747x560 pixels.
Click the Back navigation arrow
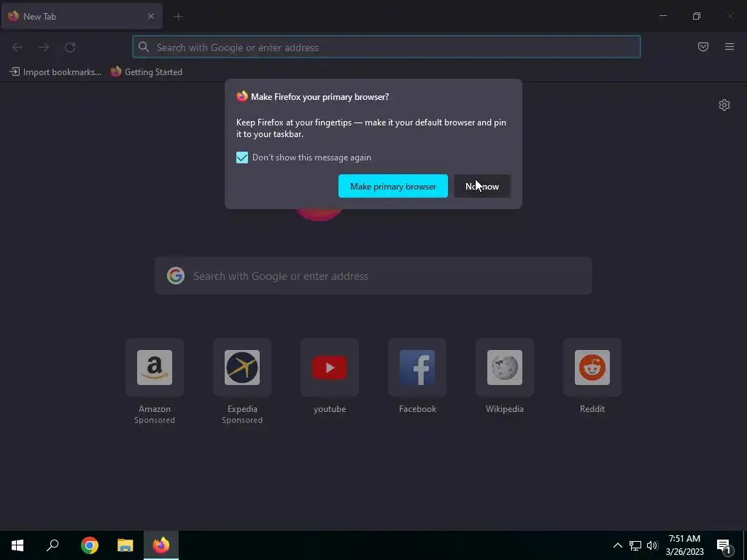(18, 47)
